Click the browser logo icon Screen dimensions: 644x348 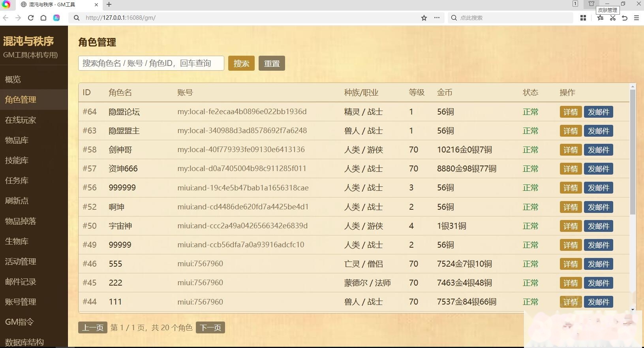point(6,4)
